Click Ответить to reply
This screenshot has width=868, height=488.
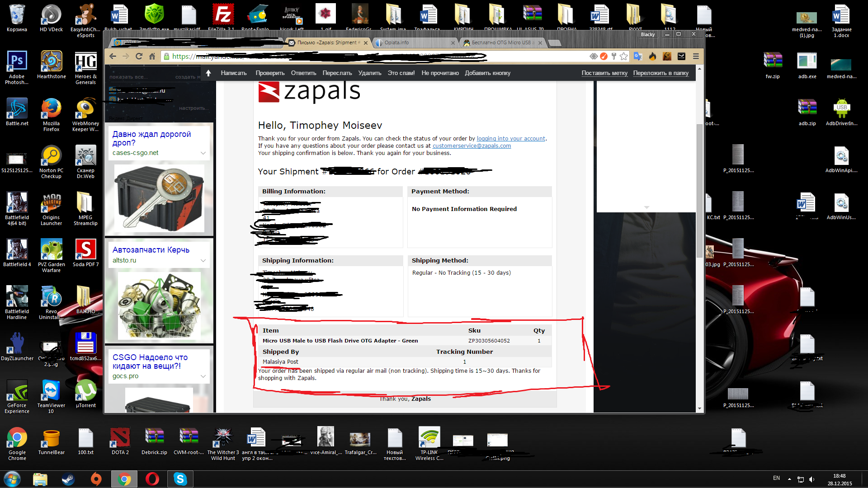click(303, 73)
